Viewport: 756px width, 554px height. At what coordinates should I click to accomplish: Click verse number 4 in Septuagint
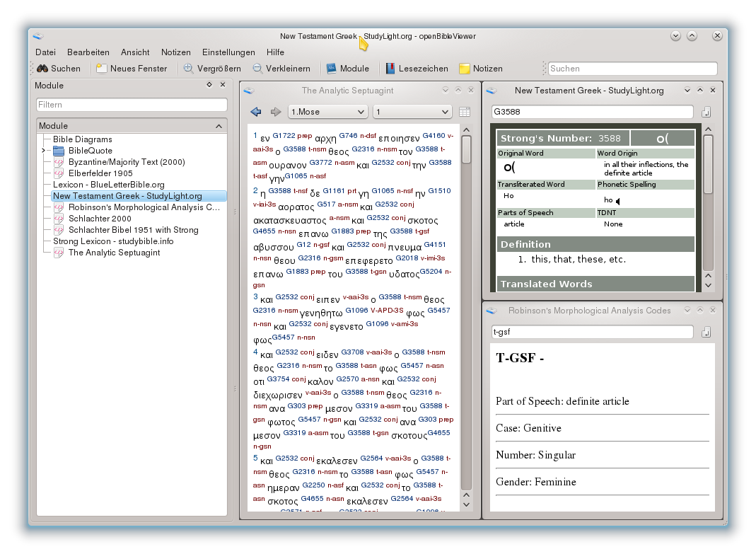click(255, 352)
